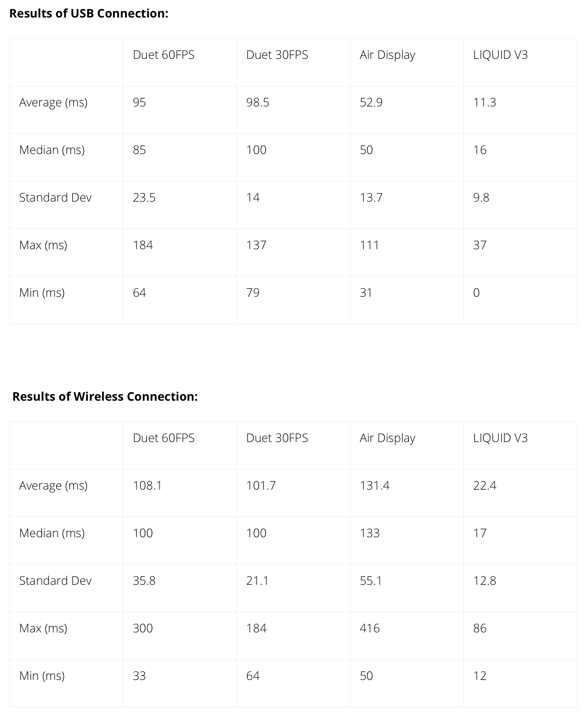Click the 131.4 average value
The image size is (588, 715).
pos(374,486)
